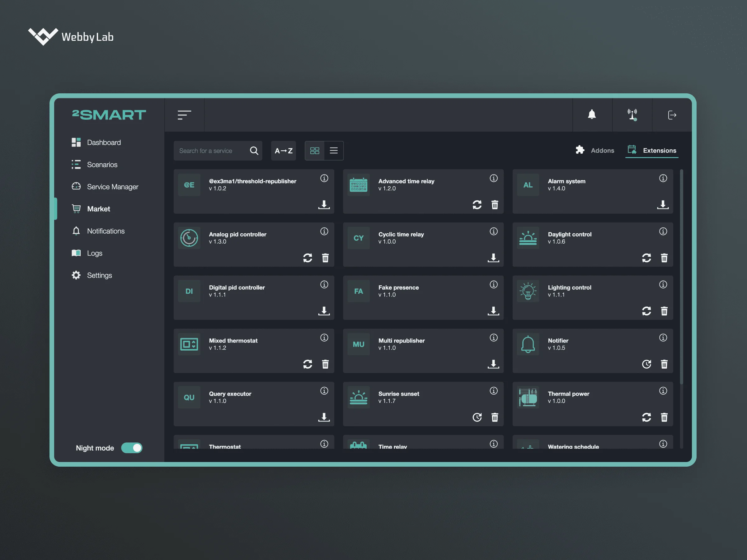
Task: Click the notification bell in top bar
Action: click(592, 115)
